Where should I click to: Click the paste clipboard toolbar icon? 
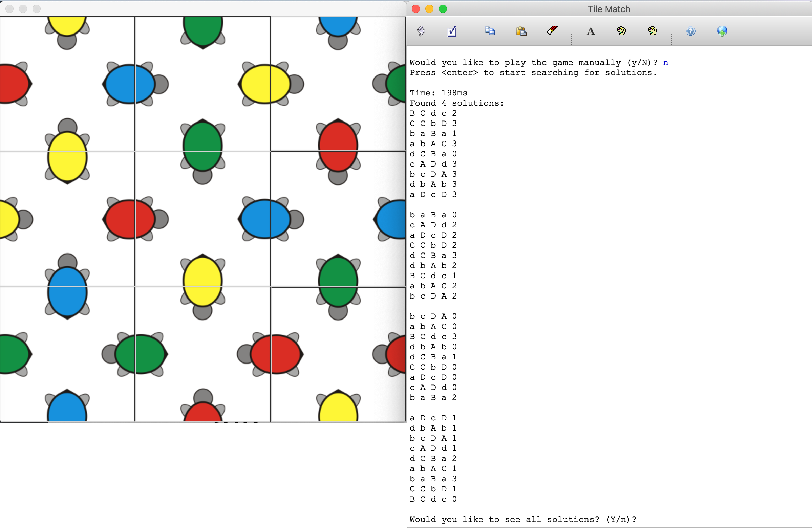pos(521,31)
